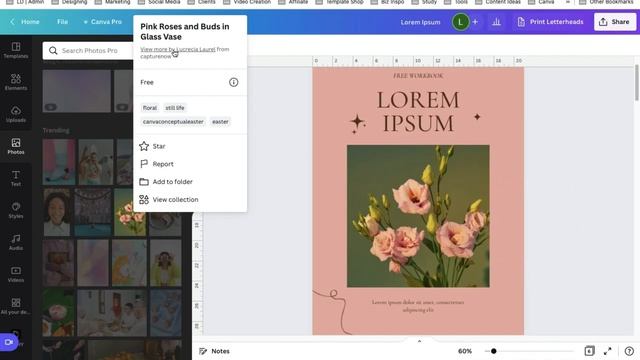640x360 pixels.
Task: Select the lorem ipsum paragraph under photo
Action: (x=418, y=306)
